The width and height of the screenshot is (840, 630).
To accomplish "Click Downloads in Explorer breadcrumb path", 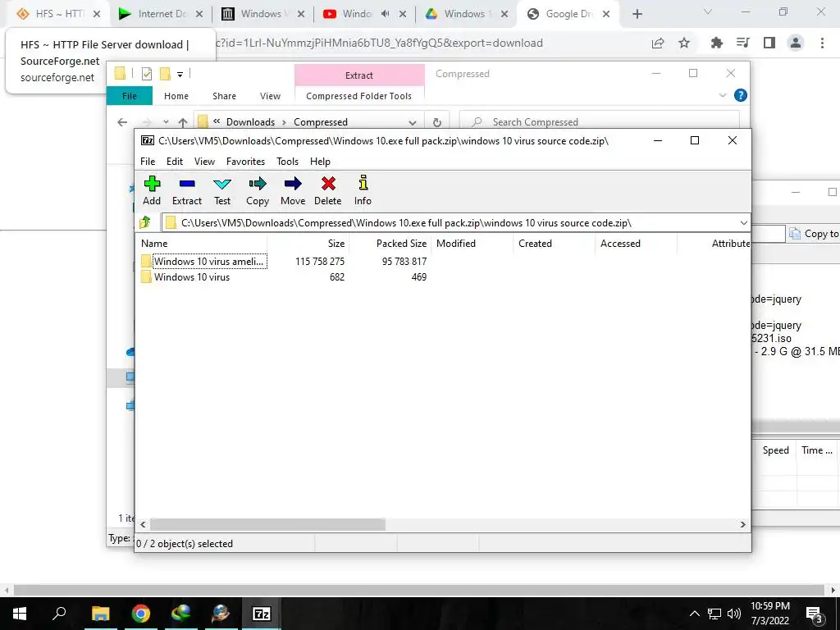I will 250,122.
